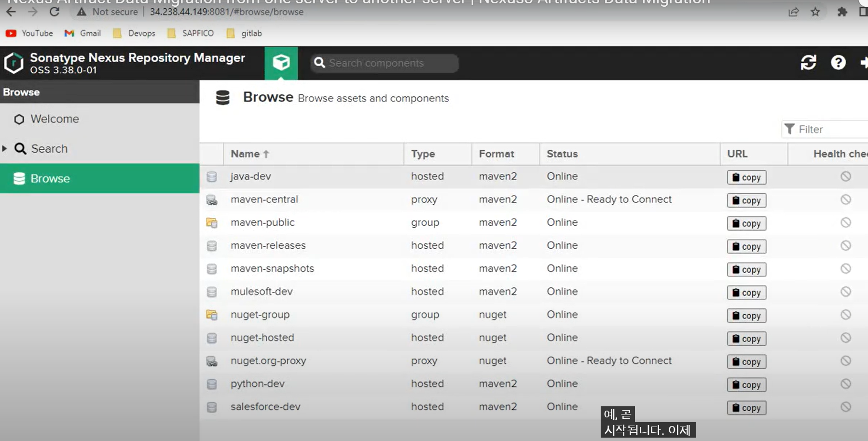Copy URL of maven-releases repository

[746, 247]
